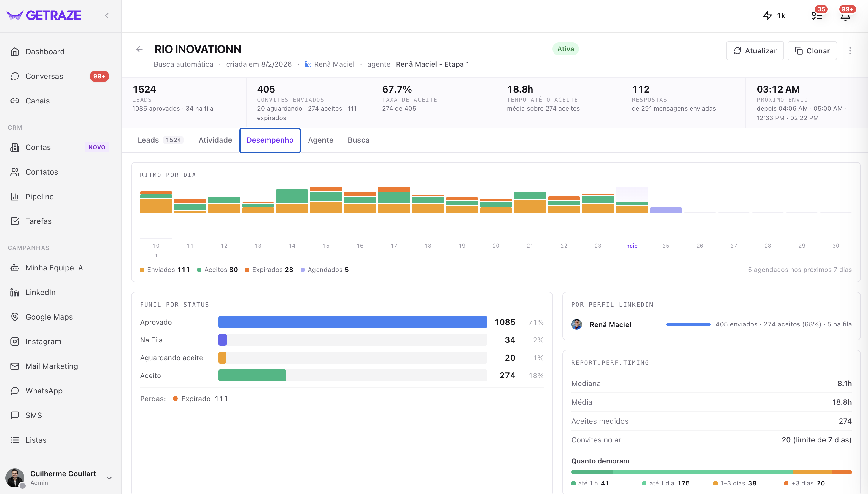Image resolution: width=868 pixels, height=494 pixels.
Task: Open Pipeline chart icon
Action: click(x=15, y=197)
